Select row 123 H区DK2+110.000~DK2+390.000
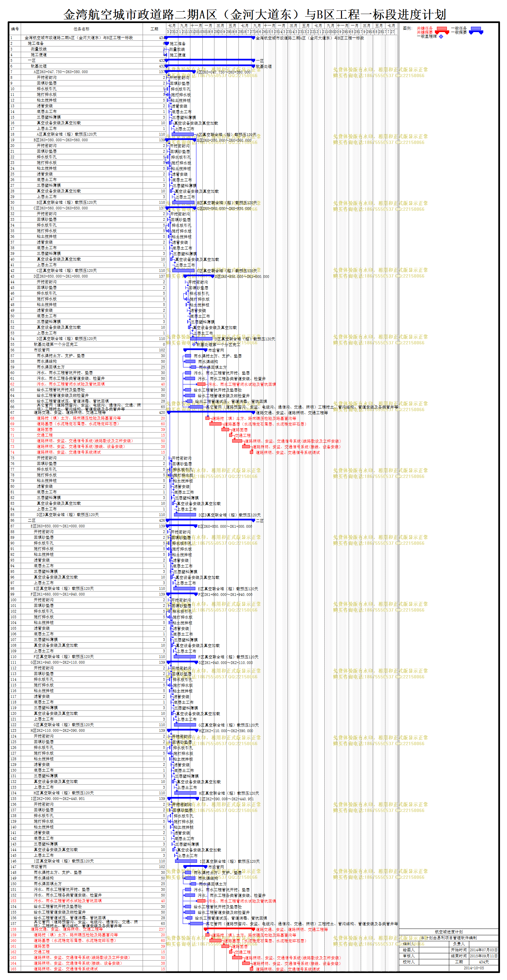507x980 pixels. tap(57, 730)
